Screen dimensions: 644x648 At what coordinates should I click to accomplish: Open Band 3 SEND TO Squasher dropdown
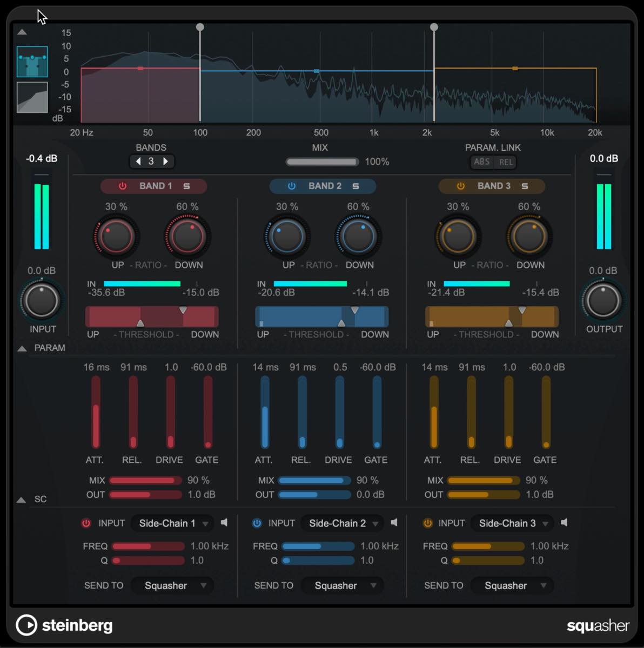tap(512, 586)
